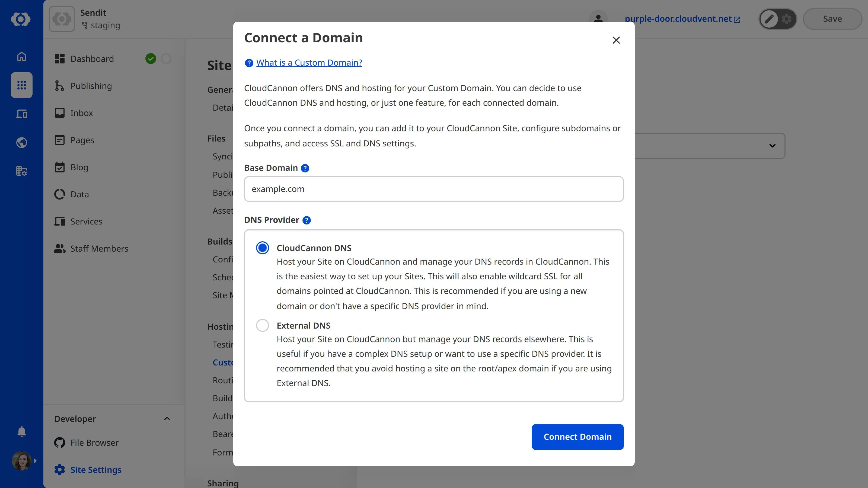The height and width of the screenshot is (488, 868).
Task: Click the Connect Domain button
Action: coord(577,437)
